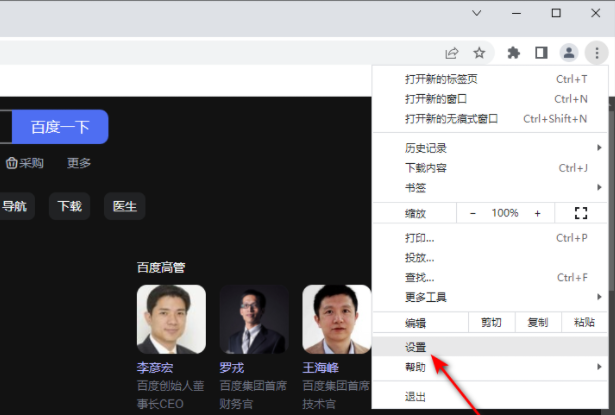The width and height of the screenshot is (615, 415).
Task: Click the share page icon in address bar
Action: click(452, 53)
